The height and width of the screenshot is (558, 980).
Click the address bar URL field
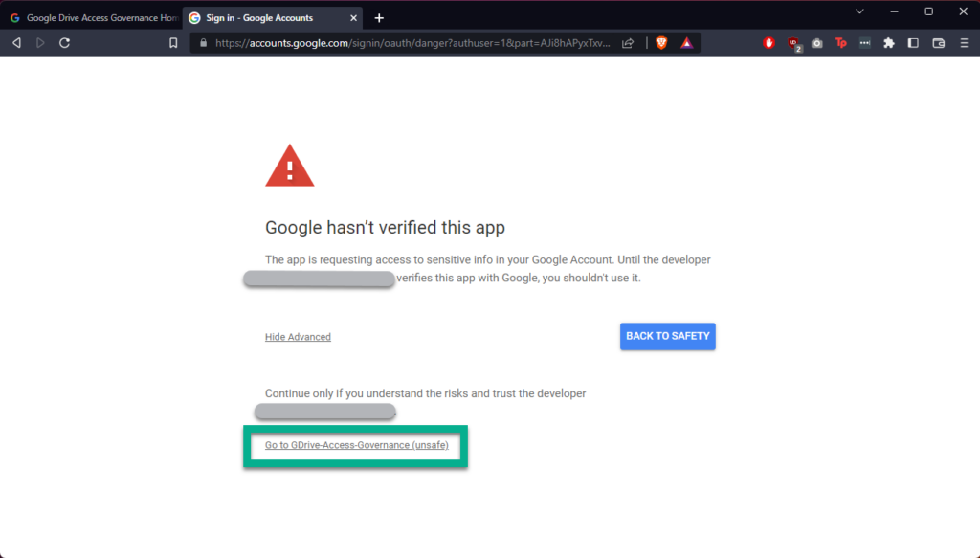tap(412, 43)
